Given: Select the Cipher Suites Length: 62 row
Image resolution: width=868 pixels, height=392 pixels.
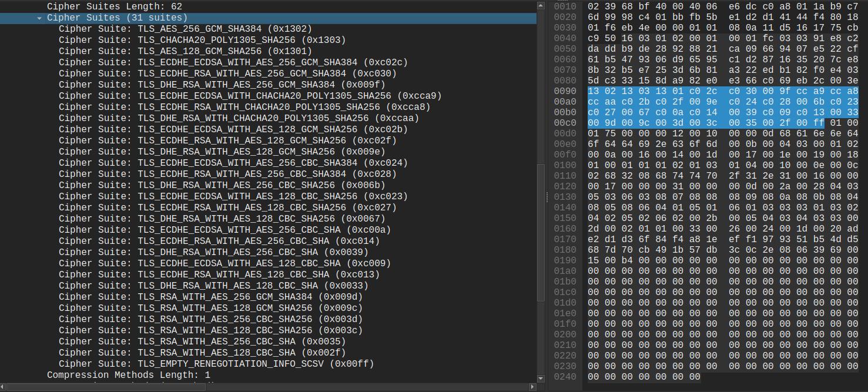Looking at the screenshot, I should (x=268, y=6).
